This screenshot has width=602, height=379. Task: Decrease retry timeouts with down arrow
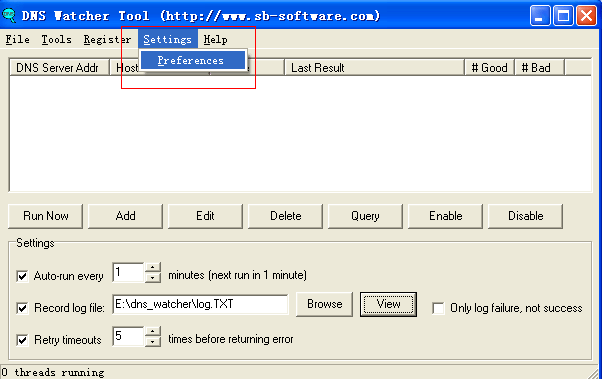coord(153,341)
